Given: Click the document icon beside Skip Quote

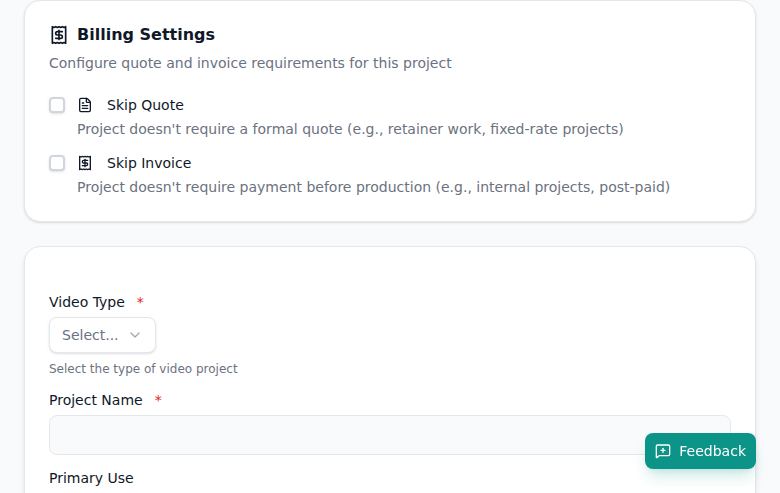Looking at the screenshot, I should coord(85,105).
